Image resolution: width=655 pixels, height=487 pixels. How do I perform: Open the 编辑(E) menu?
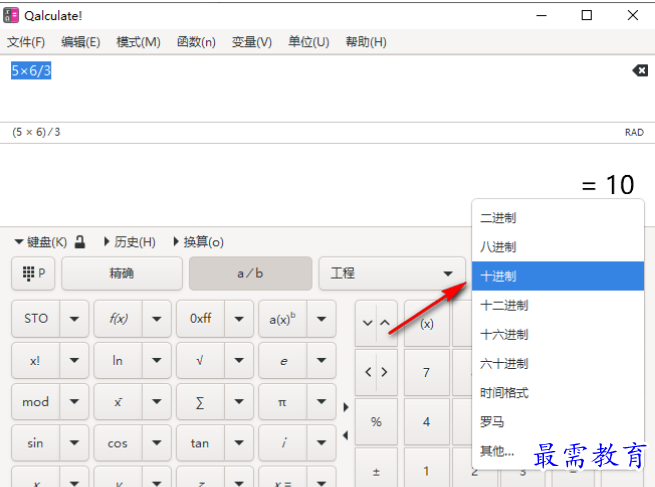tap(81, 42)
